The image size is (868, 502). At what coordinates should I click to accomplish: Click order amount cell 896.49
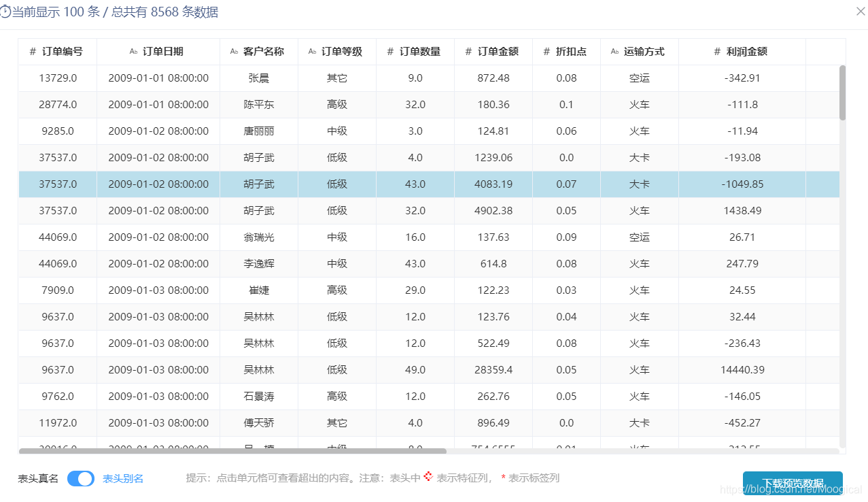[493, 423]
